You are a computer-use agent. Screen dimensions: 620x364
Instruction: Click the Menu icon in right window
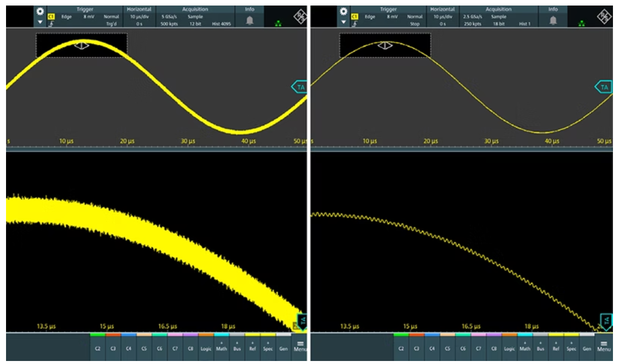click(604, 345)
